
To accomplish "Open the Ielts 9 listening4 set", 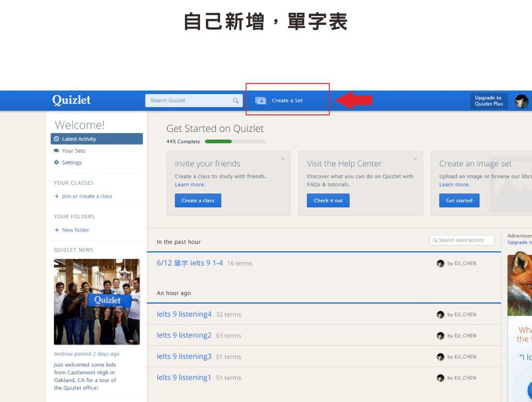I will pos(184,315).
